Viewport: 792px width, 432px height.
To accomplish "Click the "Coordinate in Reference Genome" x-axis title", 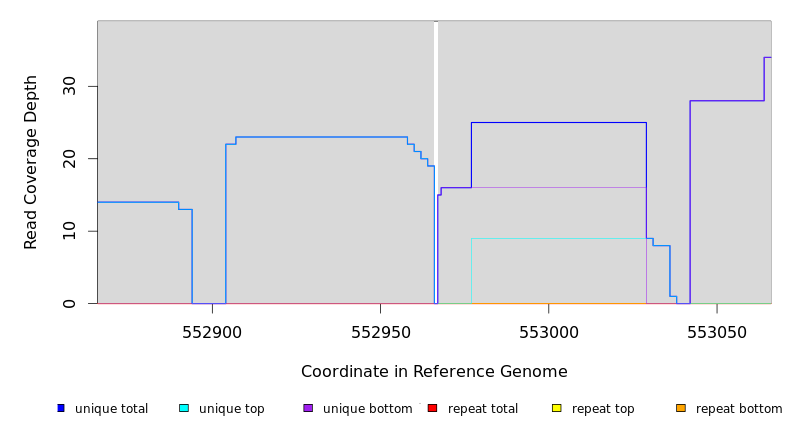I will 434,372.
